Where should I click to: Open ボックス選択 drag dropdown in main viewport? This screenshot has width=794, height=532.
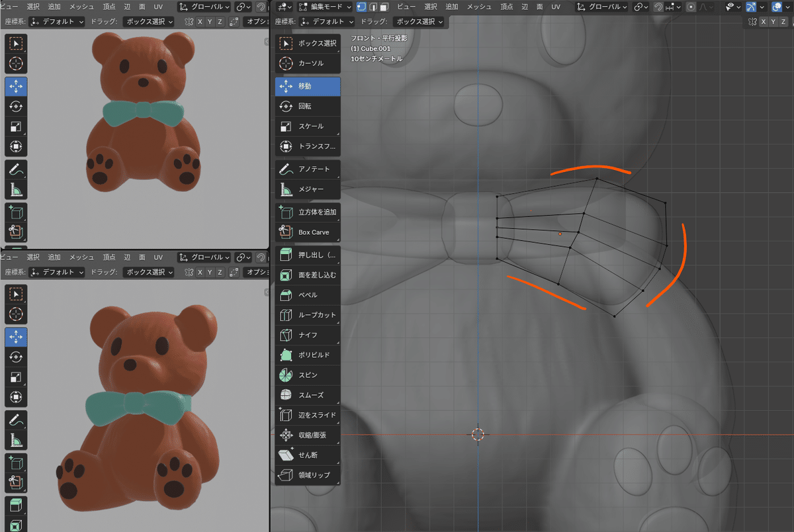(x=419, y=22)
